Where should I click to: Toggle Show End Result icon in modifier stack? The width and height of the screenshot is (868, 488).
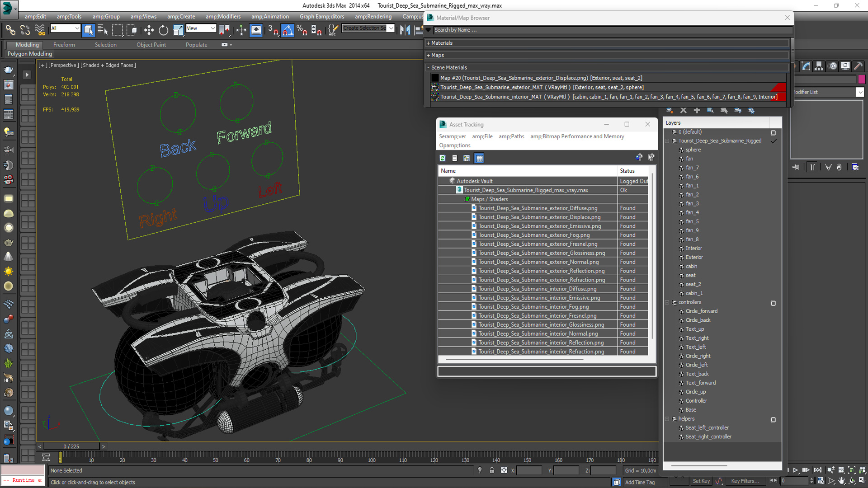812,167
